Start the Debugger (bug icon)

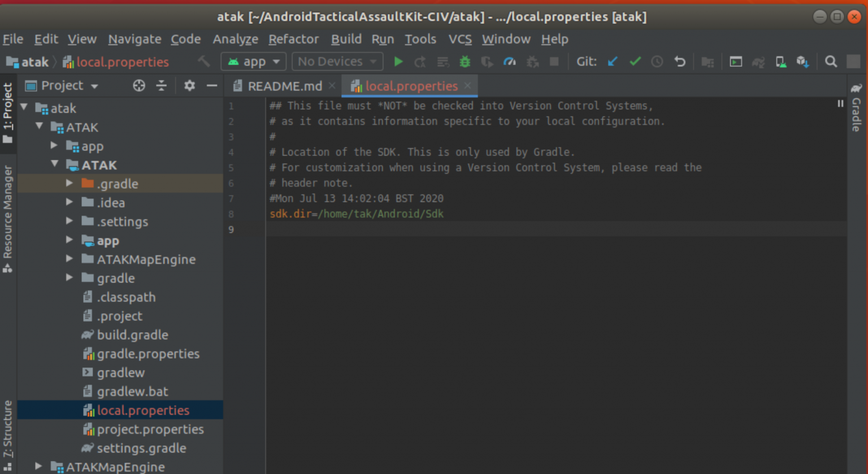[465, 61]
